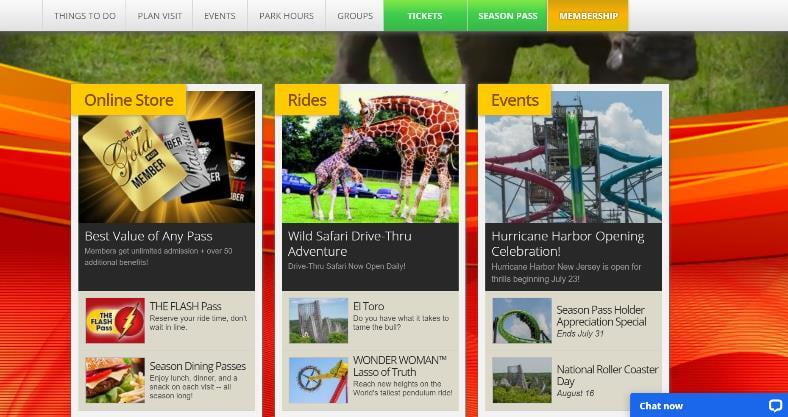Click "Hurricane Harbor New Jersey is open" text
The image size is (788, 417).
[566, 272]
